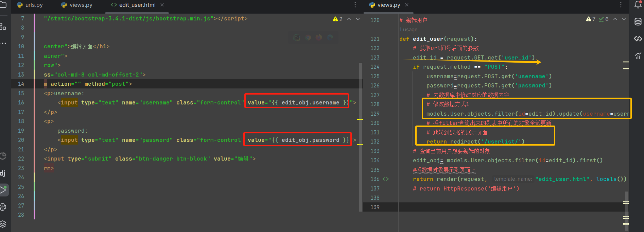644x232 pixels.
Task: Click the '1 usage' inlay hint
Action: (x=408, y=30)
